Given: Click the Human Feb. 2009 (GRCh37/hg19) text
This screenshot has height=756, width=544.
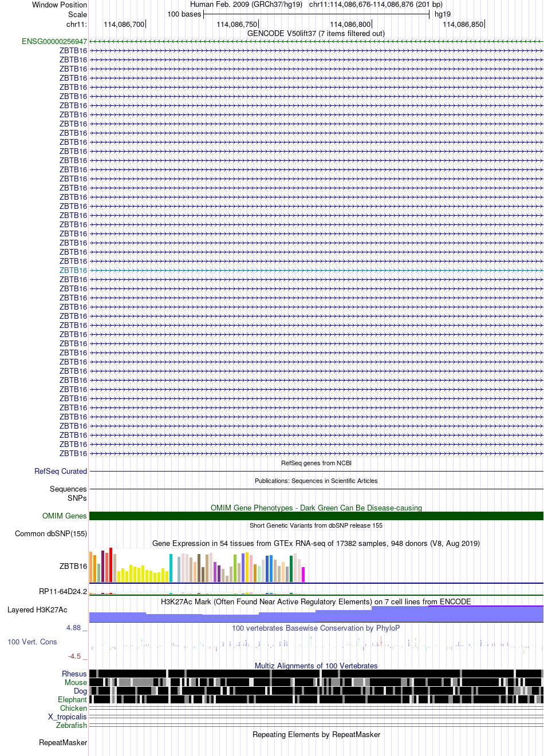Looking at the screenshot, I should point(246,5).
